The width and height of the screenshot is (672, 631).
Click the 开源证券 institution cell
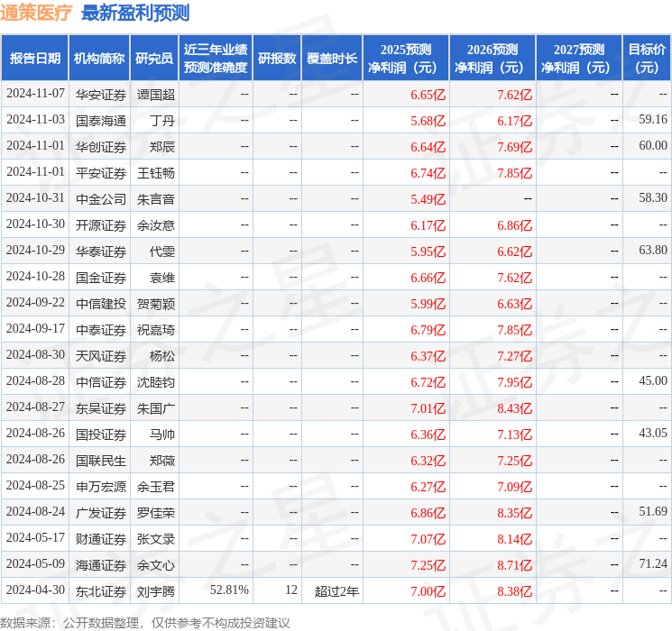point(101,224)
